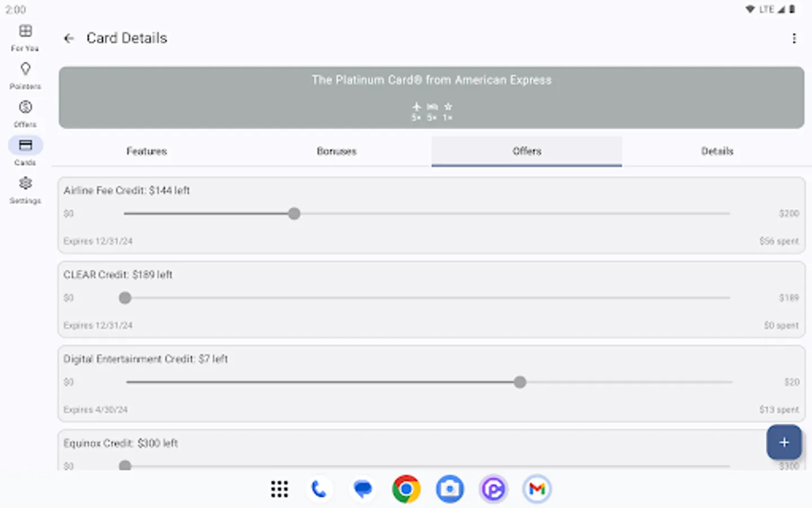Click the $189 maximum of CLEAR Credit
The height and width of the screenshot is (508, 812).
[x=789, y=297]
